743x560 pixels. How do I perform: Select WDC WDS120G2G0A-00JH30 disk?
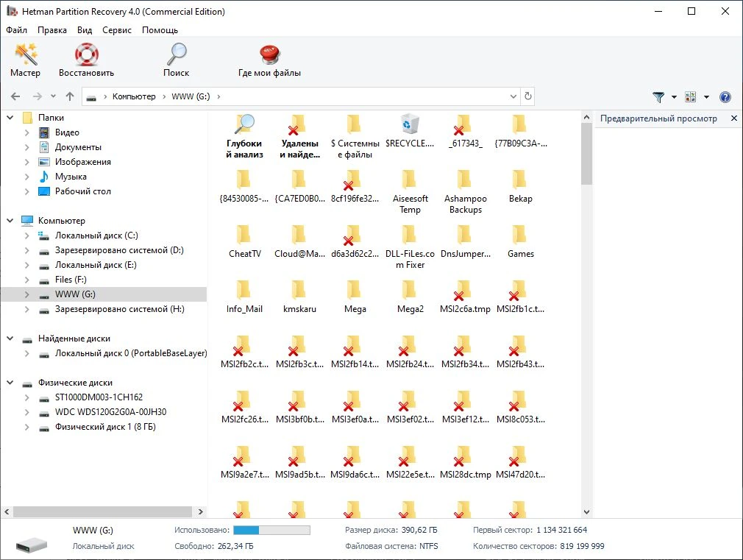pos(110,412)
